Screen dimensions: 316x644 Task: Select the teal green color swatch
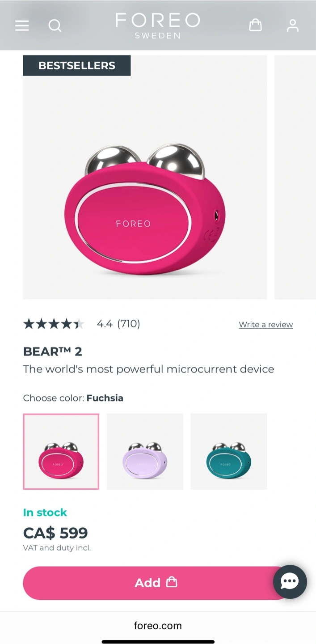click(x=229, y=451)
